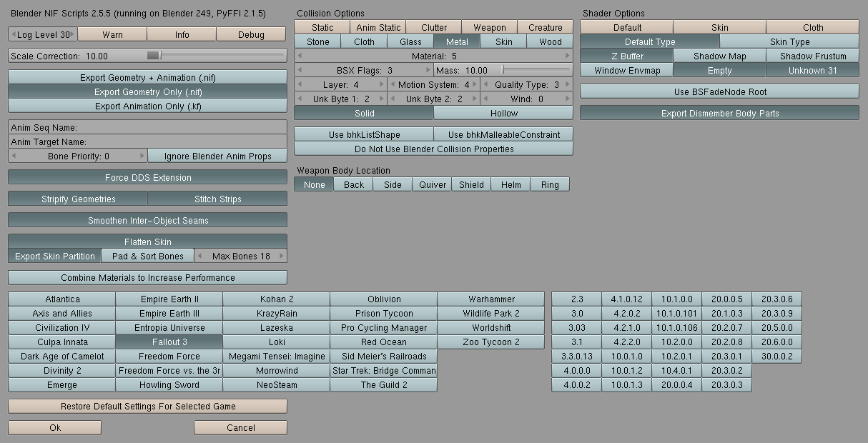Viewport: 868px width, 443px height.
Task: Set log level to Warn
Action: (x=112, y=34)
